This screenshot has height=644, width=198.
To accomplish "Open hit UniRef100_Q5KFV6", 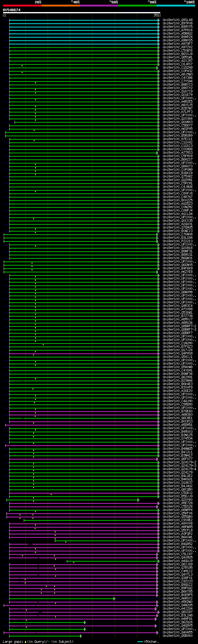I will pyautogui.click(x=178, y=513).
